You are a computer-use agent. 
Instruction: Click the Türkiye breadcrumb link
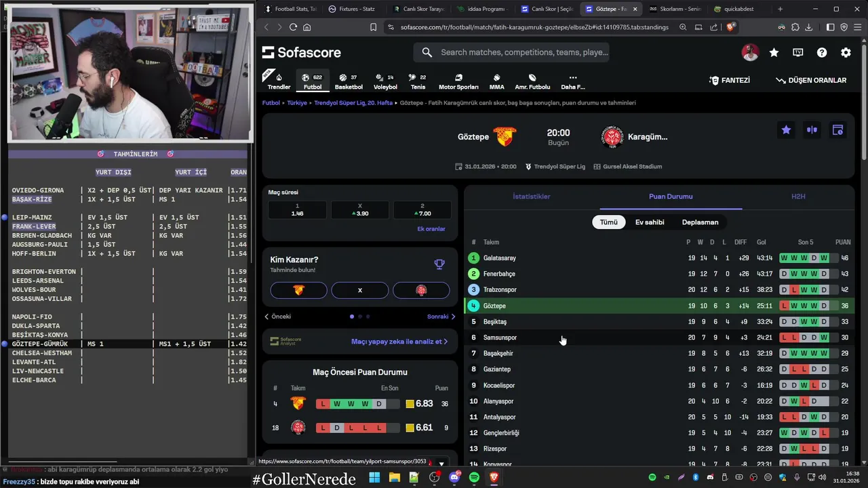[297, 103]
